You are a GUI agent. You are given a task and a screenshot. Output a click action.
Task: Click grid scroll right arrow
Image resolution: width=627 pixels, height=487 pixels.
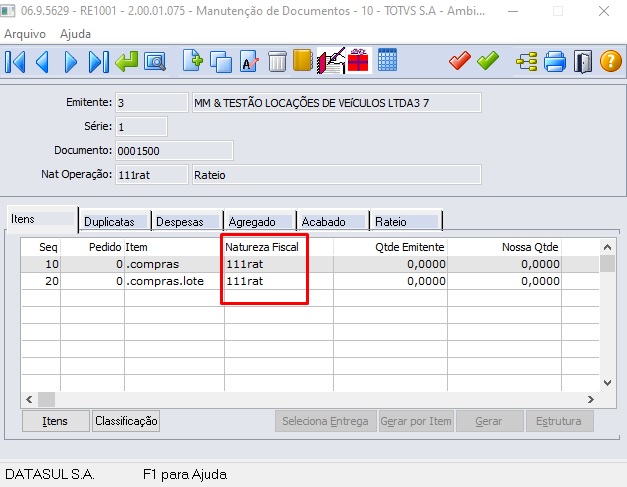point(591,399)
